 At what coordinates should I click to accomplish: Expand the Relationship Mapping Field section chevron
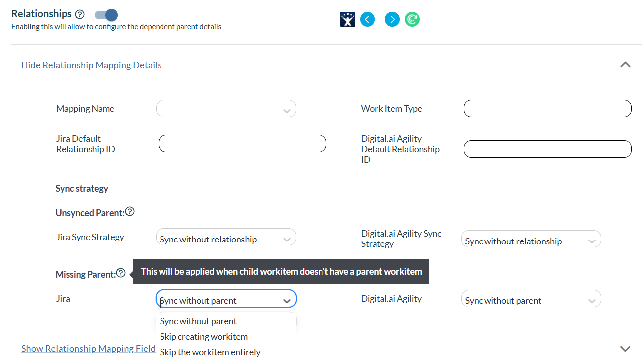coord(625,349)
